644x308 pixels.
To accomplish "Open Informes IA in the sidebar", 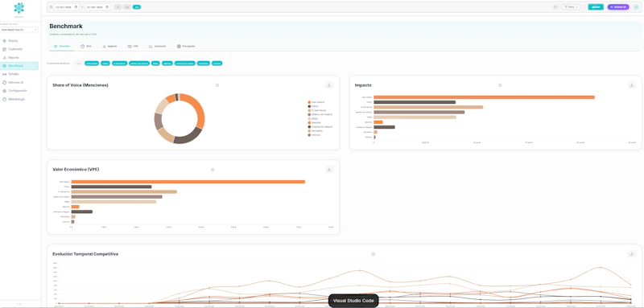I will click(19, 83).
